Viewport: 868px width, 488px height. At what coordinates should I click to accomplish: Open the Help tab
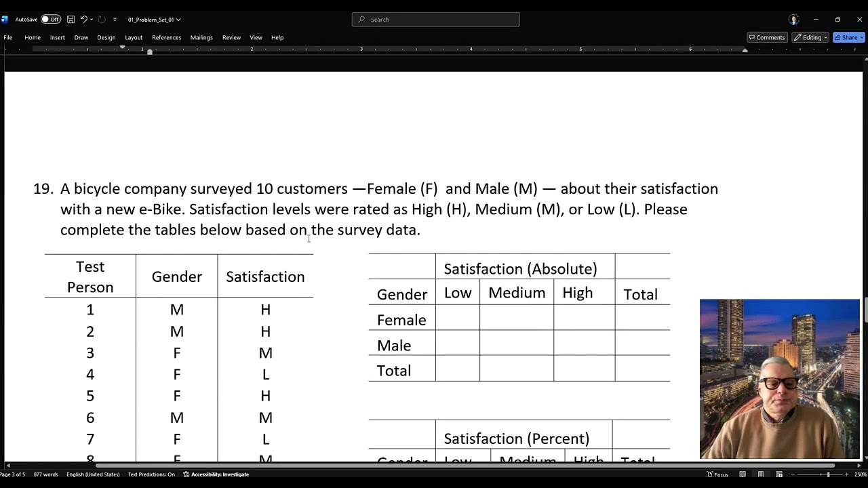pyautogui.click(x=277, y=37)
